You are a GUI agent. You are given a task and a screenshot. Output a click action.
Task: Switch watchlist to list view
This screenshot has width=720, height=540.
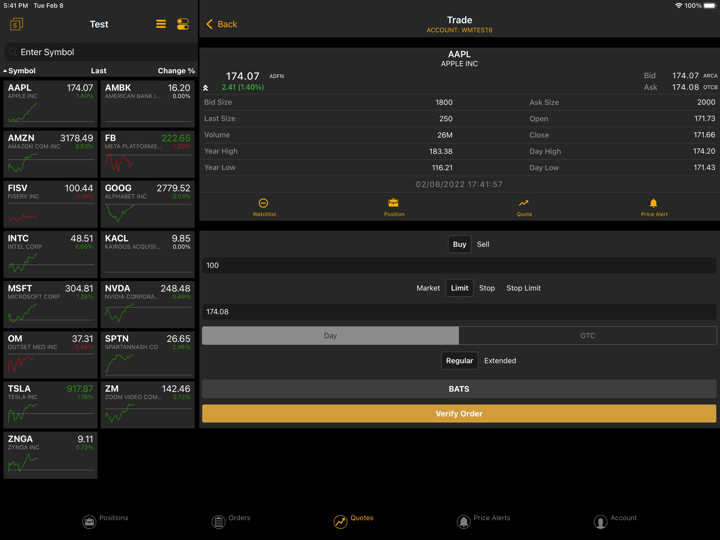[161, 24]
